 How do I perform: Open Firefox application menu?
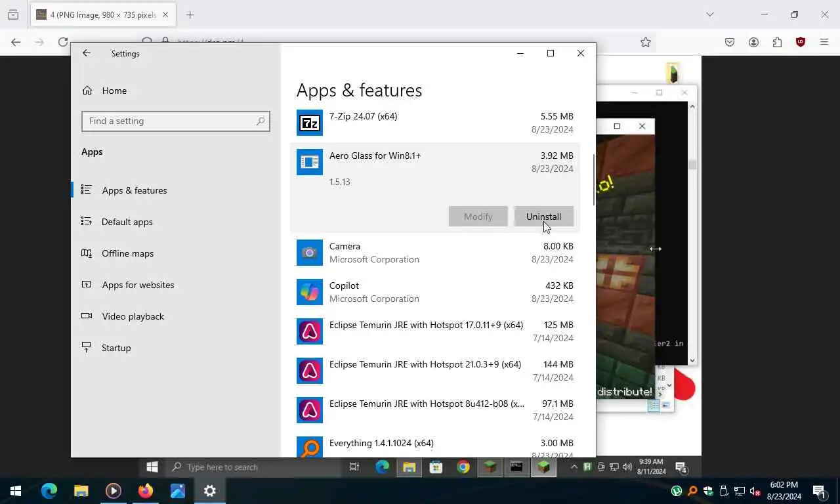click(x=824, y=42)
